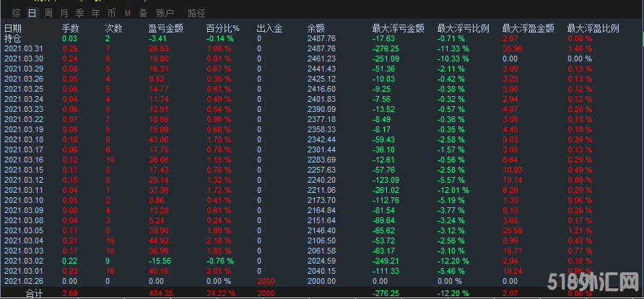The height and width of the screenshot is (299, 644).
Task: Open the 币 currency tab
Action: coord(111,13)
